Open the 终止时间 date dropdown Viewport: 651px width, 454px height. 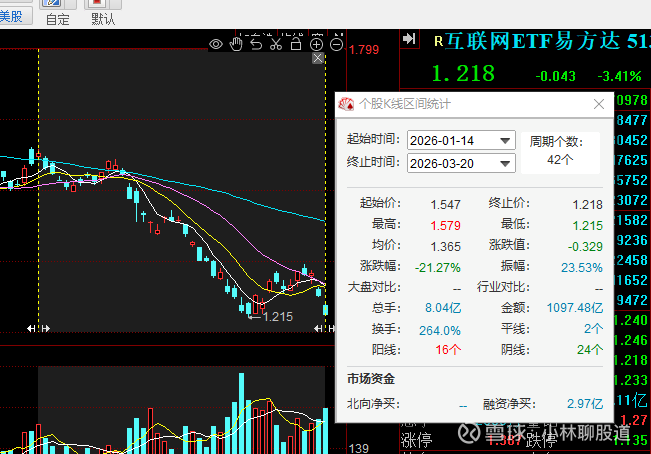[x=505, y=164]
